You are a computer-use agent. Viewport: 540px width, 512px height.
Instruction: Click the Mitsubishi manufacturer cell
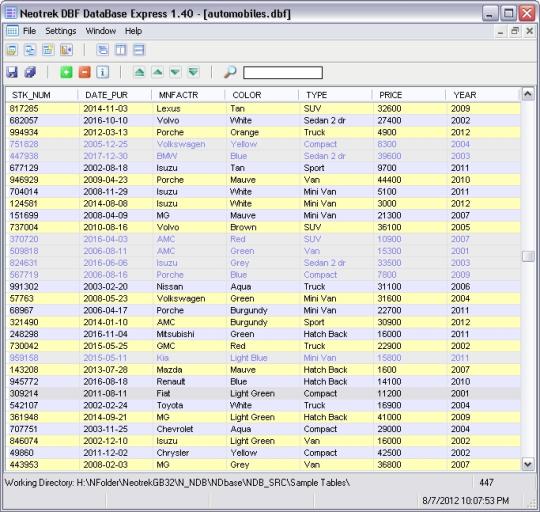(x=175, y=334)
